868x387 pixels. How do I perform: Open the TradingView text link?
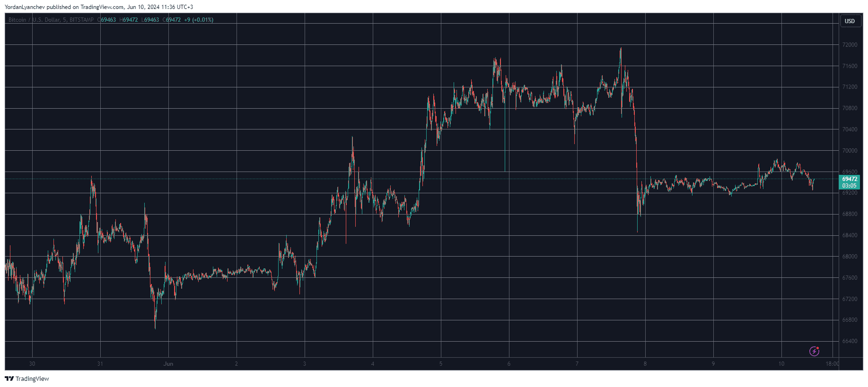pyautogui.click(x=32, y=378)
